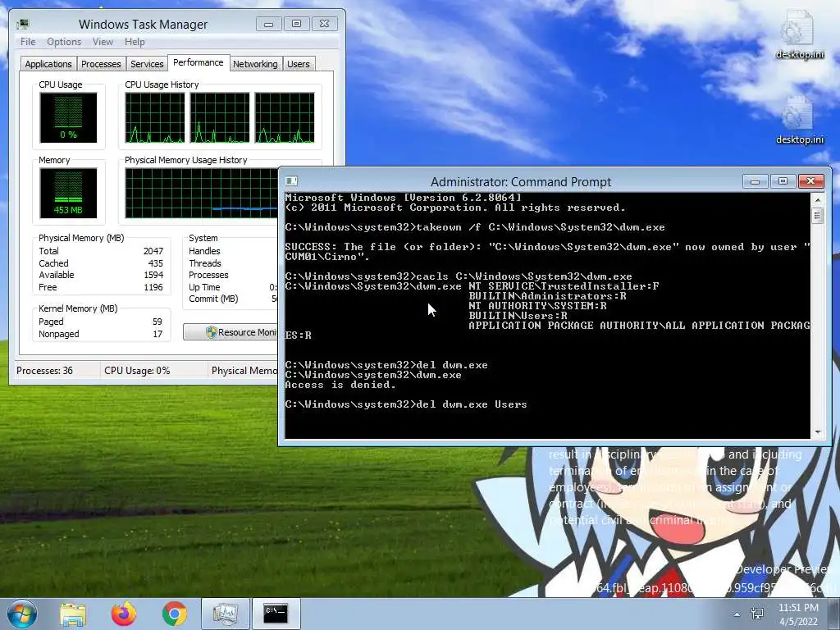Viewport: 840px width, 630px height.
Task: Click the second CPU Usage History graph
Action: point(220,118)
